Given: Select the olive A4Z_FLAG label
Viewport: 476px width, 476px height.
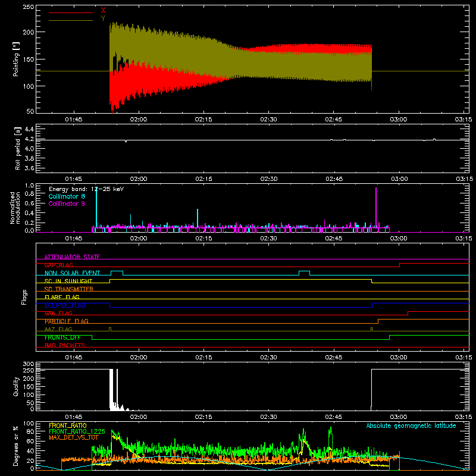Looking at the screenshot, I should coord(58,330).
